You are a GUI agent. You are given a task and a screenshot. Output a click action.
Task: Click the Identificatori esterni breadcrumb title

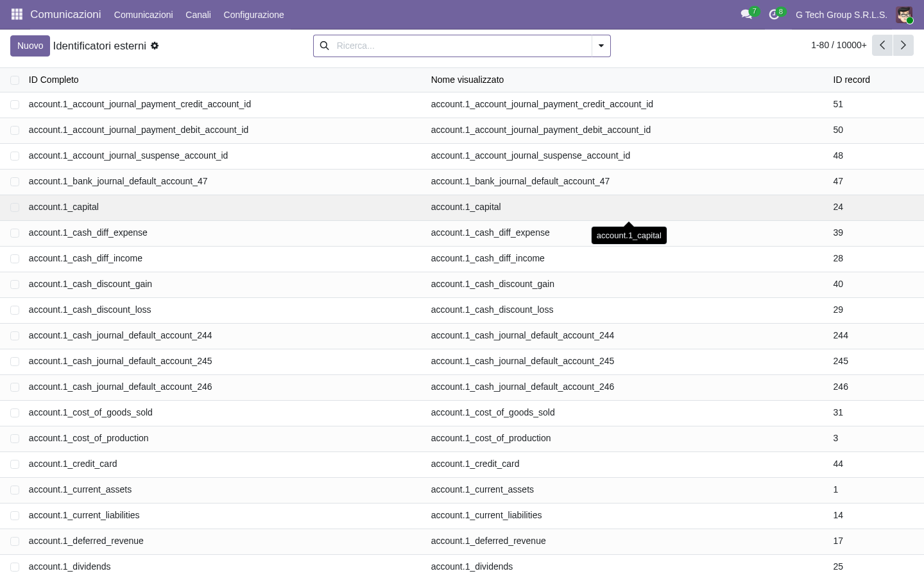(x=99, y=46)
